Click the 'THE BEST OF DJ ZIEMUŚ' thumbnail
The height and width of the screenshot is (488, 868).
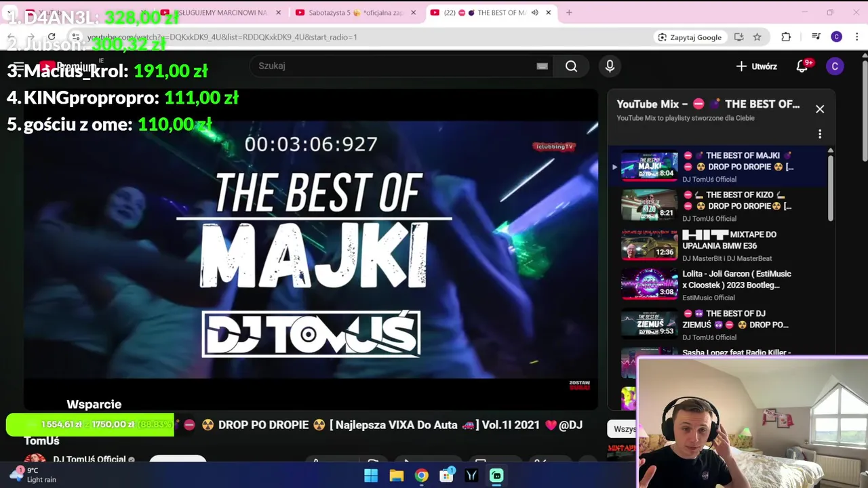tap(650, 324)
